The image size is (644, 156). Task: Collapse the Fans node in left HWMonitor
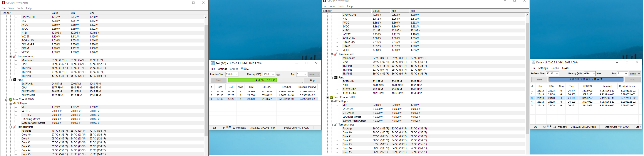[x=10, y=80]
